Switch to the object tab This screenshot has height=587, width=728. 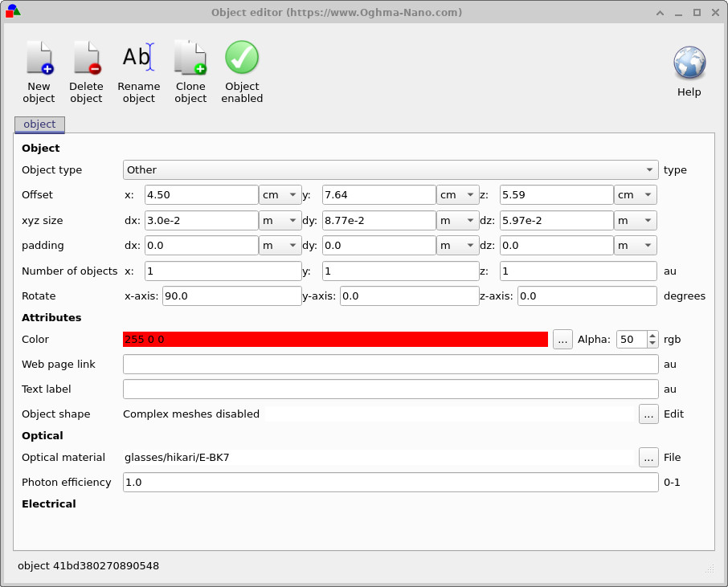39,124
